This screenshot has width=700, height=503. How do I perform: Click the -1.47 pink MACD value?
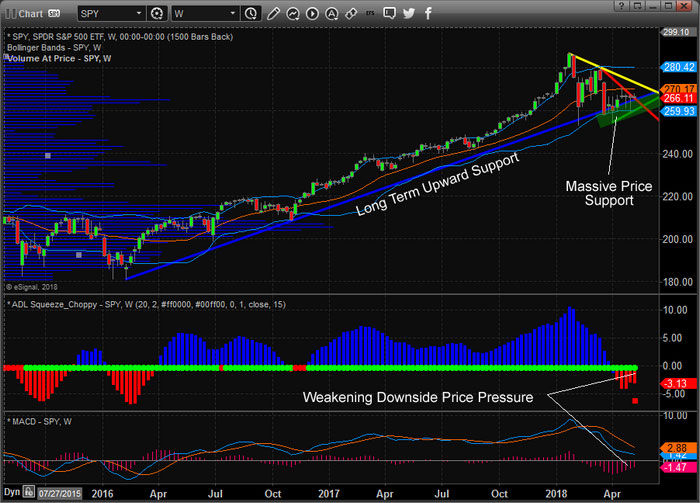coord(678,467)
